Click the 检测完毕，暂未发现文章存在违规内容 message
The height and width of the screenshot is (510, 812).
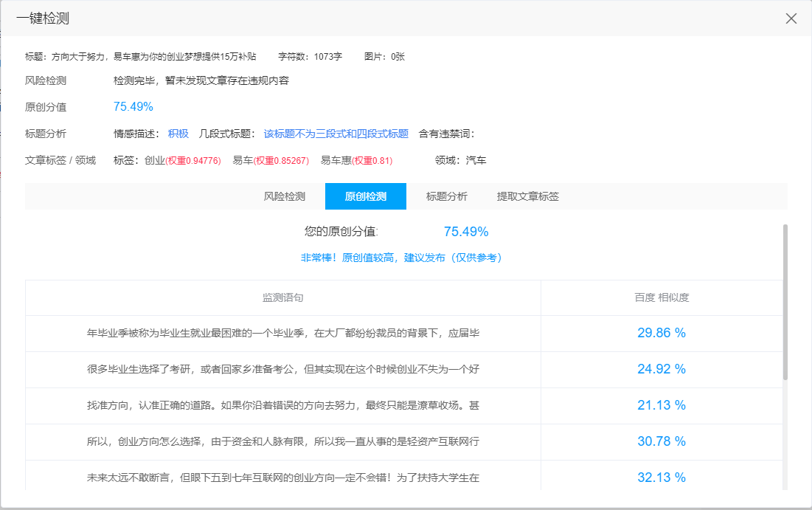click(x=201, y=81)
